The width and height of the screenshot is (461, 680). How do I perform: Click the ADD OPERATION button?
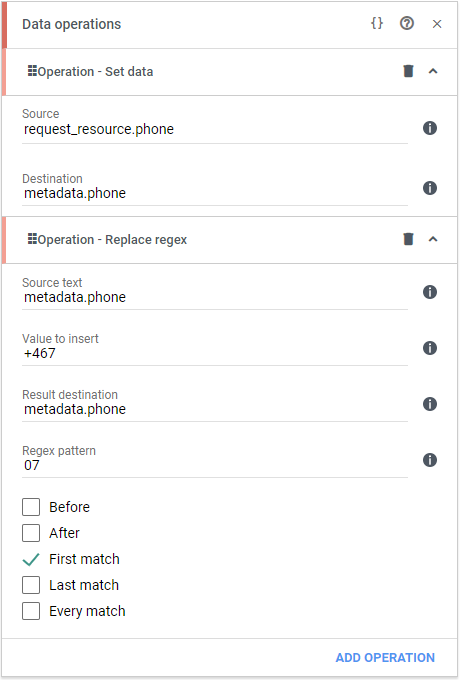click(385, 657)
